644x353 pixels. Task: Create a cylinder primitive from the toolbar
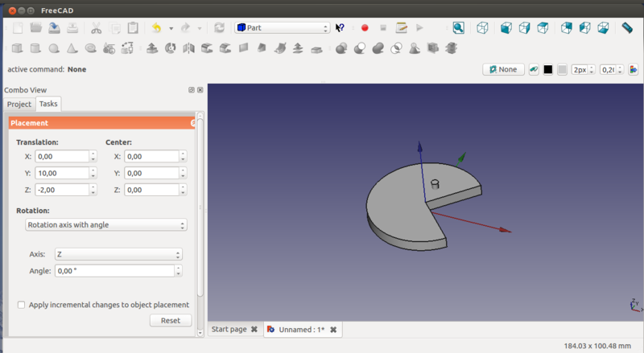click(x=36, y=48)
